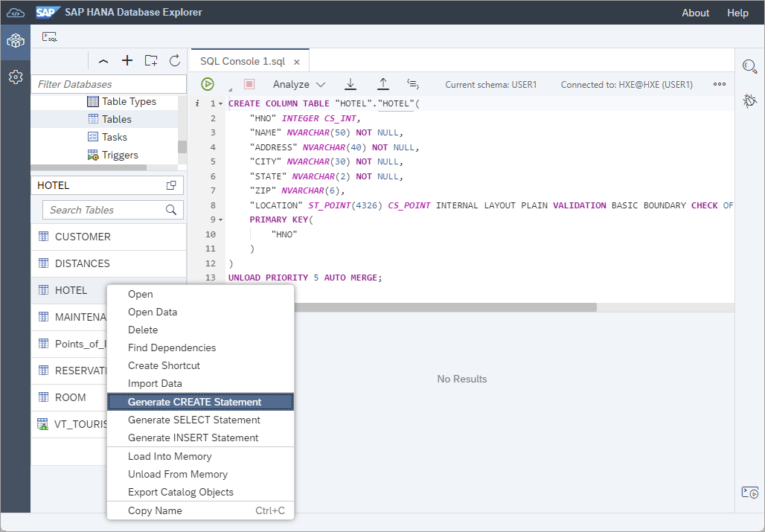The width and height of the screenshot is (765, 532).
Task: Click the cloud code icon in header
Action: [16, 13]
